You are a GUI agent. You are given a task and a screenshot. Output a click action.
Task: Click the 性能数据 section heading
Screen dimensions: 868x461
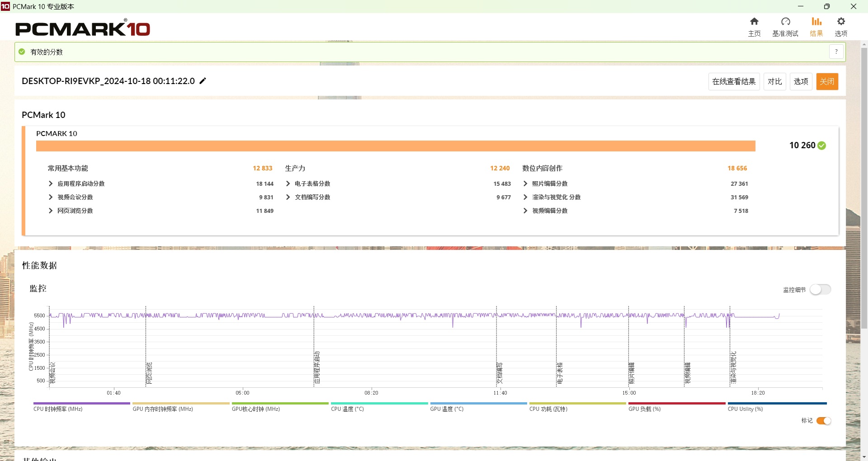click(39, 265)
